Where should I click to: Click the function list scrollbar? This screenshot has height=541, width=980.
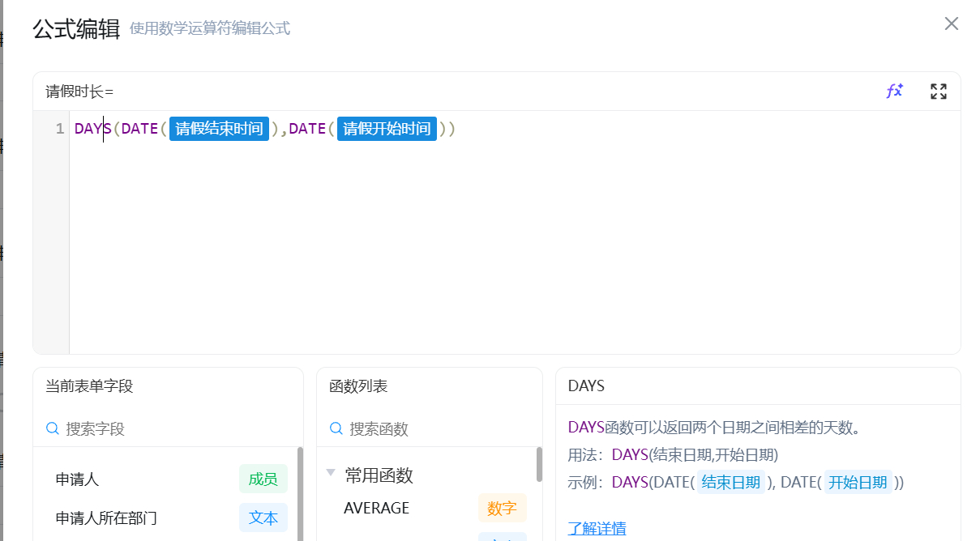point(539,465)
